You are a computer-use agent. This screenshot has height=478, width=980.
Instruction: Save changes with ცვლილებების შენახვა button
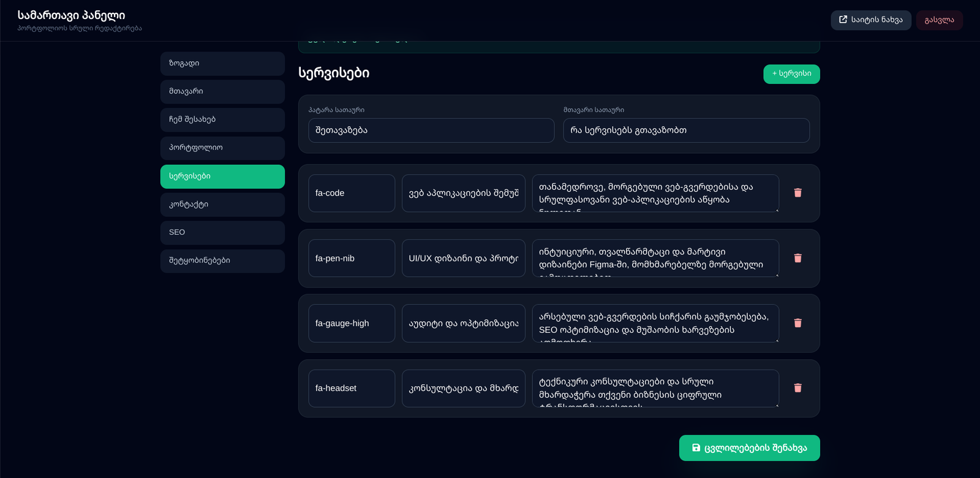point(749,448)
